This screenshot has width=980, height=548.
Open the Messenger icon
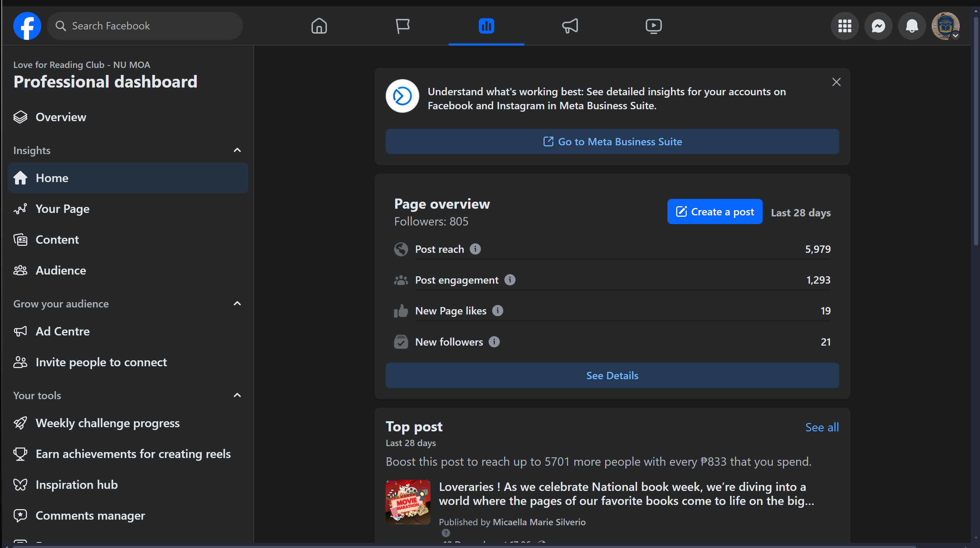878,26
